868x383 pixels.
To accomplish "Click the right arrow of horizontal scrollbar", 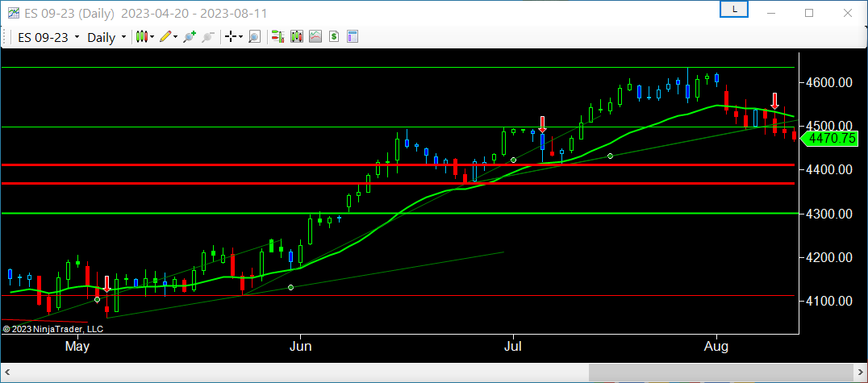I will [862, 373].
